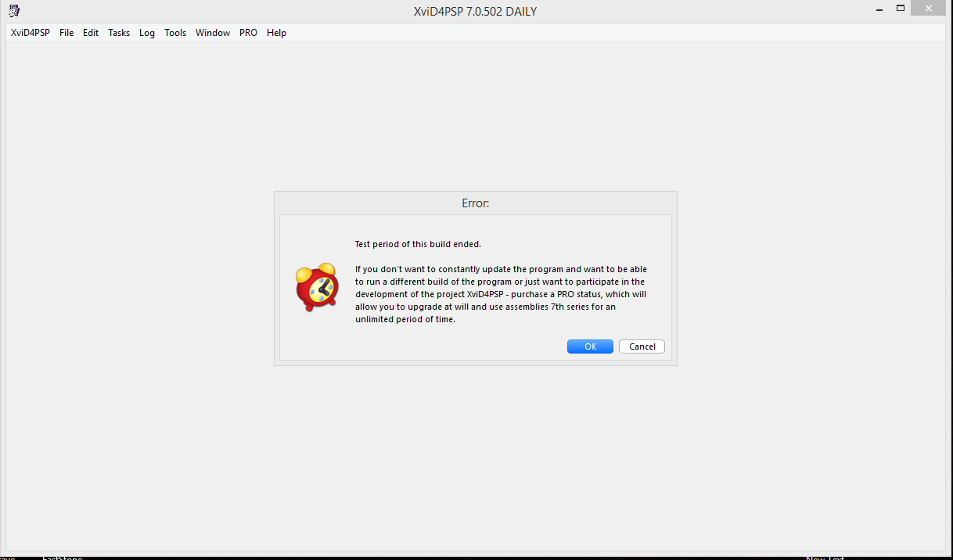953x560 pixels.
Task: Open the XviD4PSP menu
Action: click(31, 33)
